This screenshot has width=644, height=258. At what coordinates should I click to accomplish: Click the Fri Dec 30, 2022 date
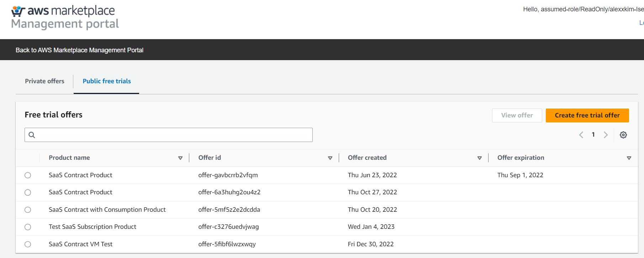coord(371,244)
